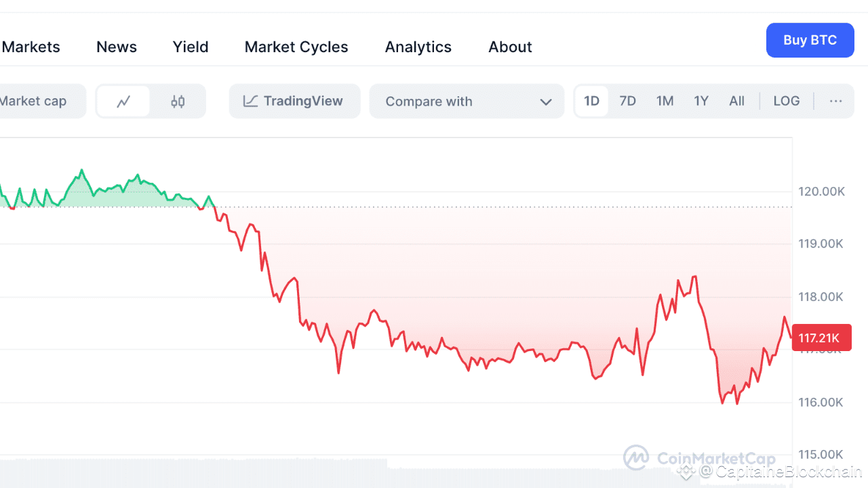Select the 1Y time range
Viewport: 868px width, 488px height.
[x=701, y=102]
